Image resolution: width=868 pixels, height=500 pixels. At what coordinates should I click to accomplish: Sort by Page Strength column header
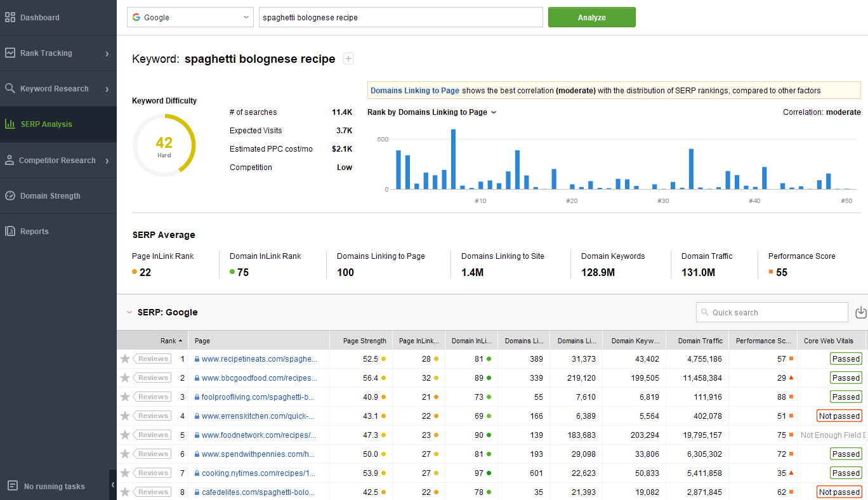(361, 341)
